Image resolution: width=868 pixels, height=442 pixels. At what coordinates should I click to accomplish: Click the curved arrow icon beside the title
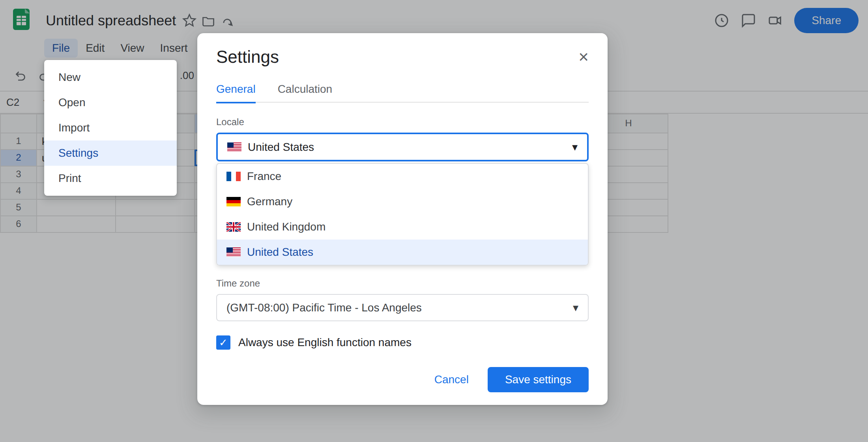click(228, 22)
